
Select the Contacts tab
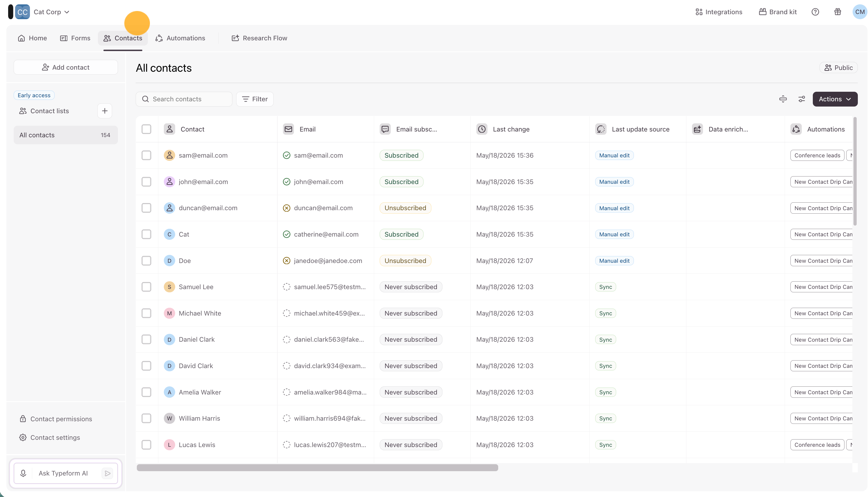(x=123, y=38)
